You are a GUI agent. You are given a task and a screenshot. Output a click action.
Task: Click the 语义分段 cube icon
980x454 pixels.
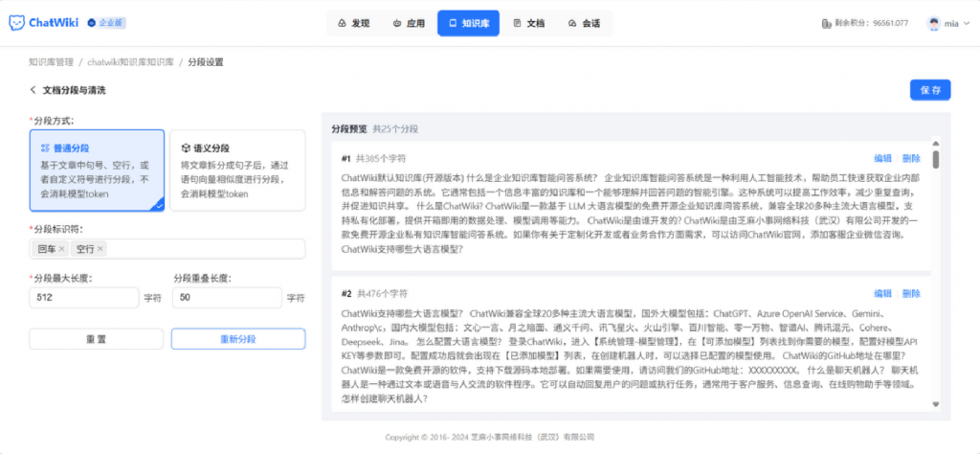click(185, 148)
